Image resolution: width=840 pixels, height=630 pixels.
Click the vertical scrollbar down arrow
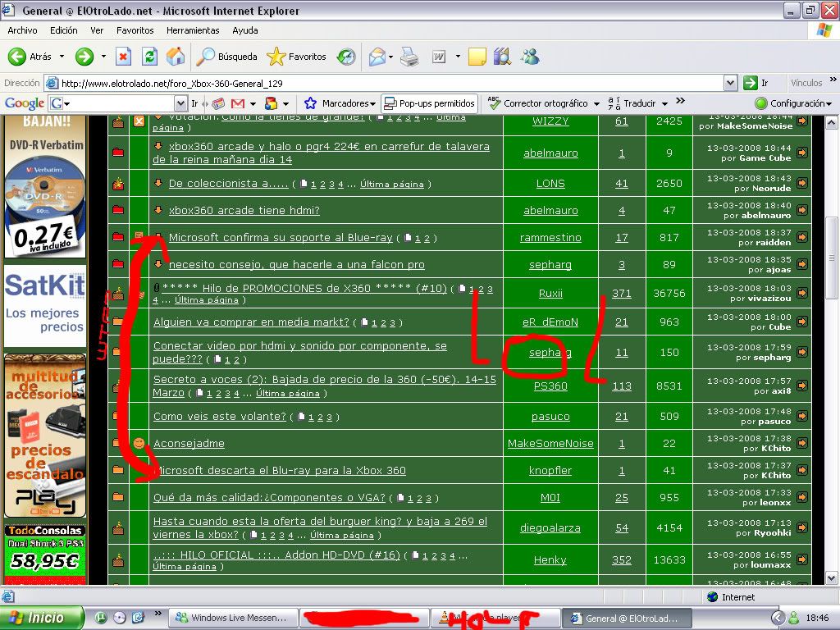(831, 578)
